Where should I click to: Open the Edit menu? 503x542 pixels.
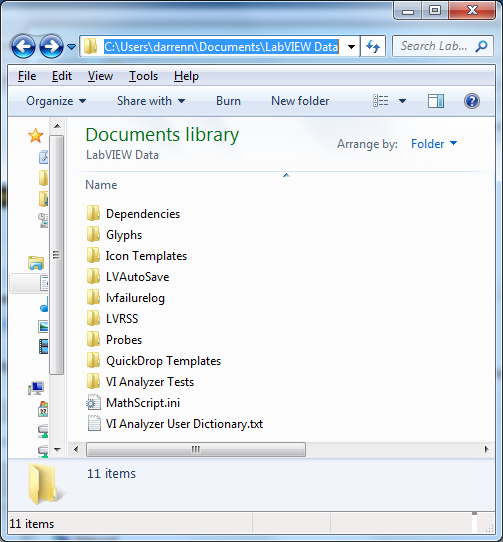click(62, 76)
